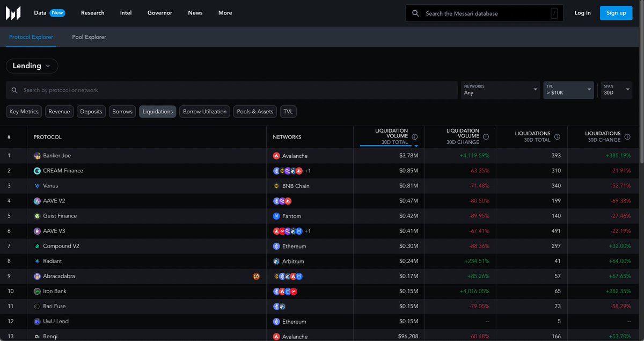Click the Ethereum network text in UwU Lend row
Image resolution: width=644 pixels, height=341 pixels.
coord(294,322)
